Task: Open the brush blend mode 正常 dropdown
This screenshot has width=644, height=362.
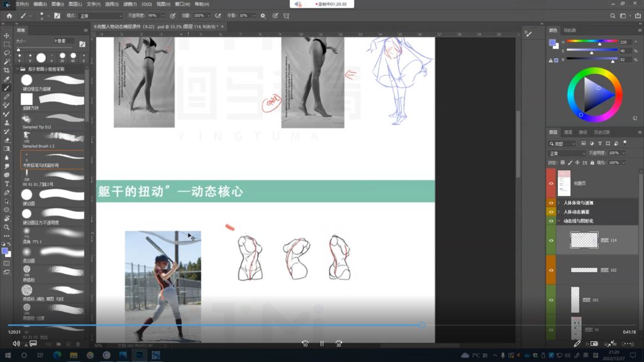Action: 101,15
